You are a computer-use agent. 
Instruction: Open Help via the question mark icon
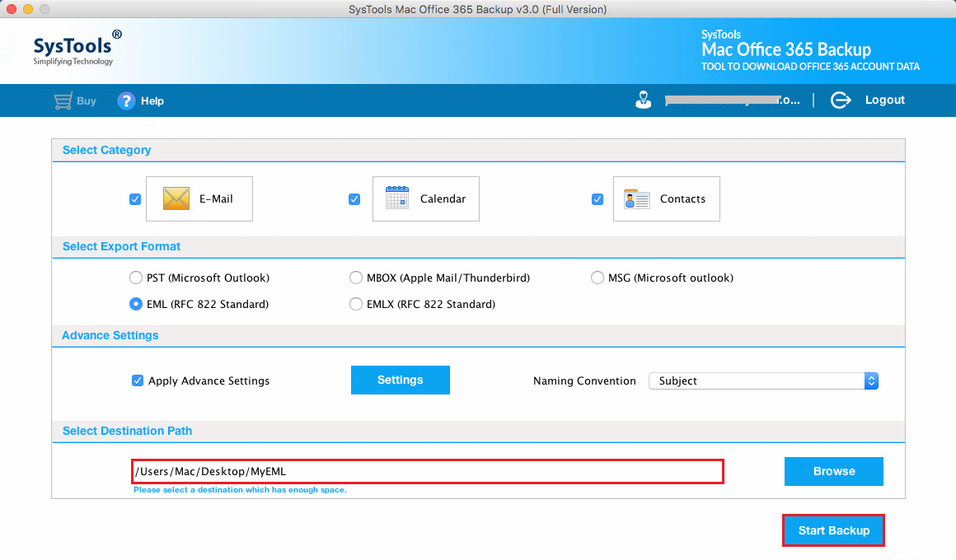tap(126, 101)
